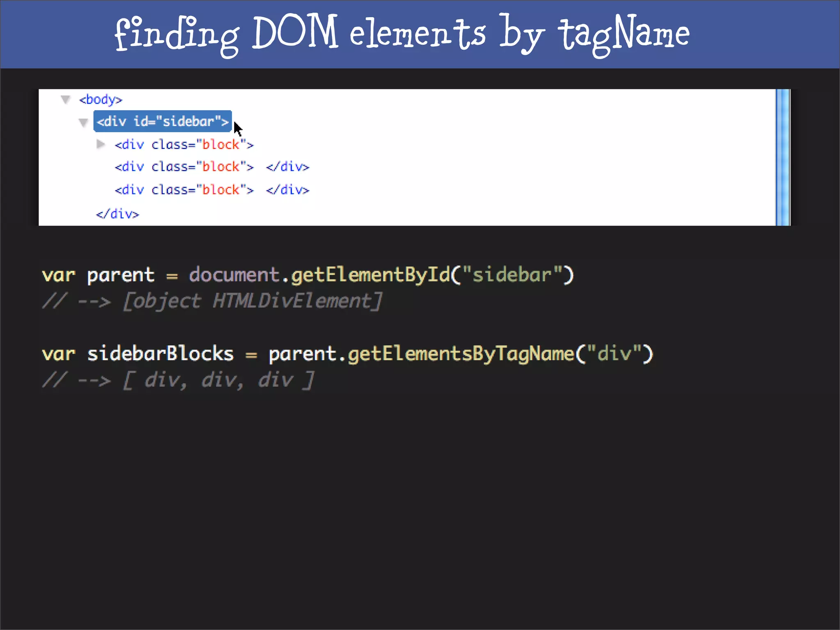This screenshot has width=840, height=630.
Task: Click 'sidebarBlocks' variable name
Action: 160,354
